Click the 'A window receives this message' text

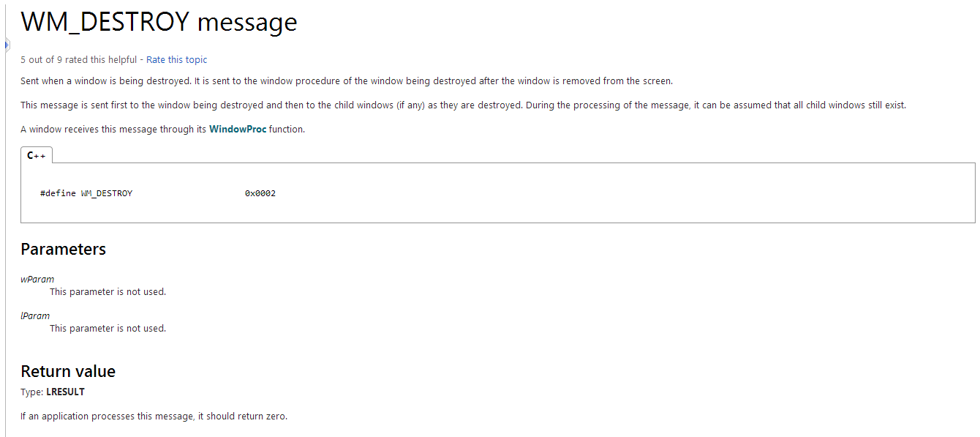click(113, 130)
